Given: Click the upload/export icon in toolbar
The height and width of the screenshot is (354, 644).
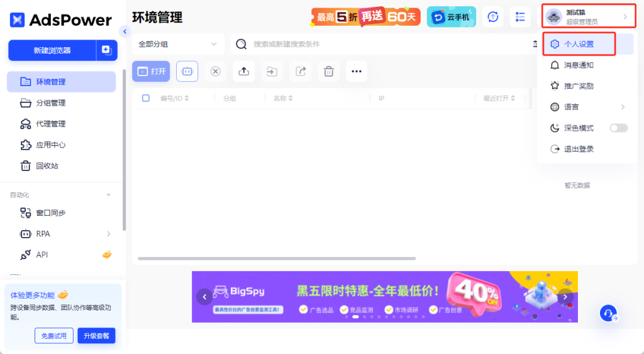Looking at the screenshot, I should (243, 72).
